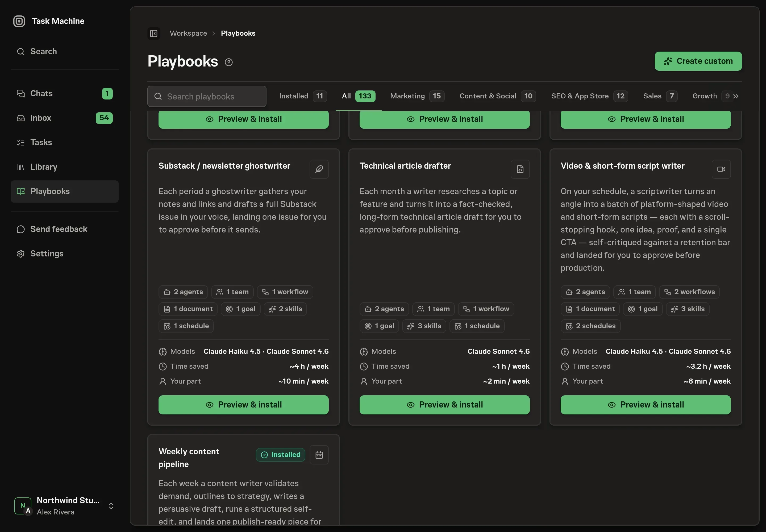Click the Settings gear icon
Screen dimensions: 766x532
coord(21,254)
